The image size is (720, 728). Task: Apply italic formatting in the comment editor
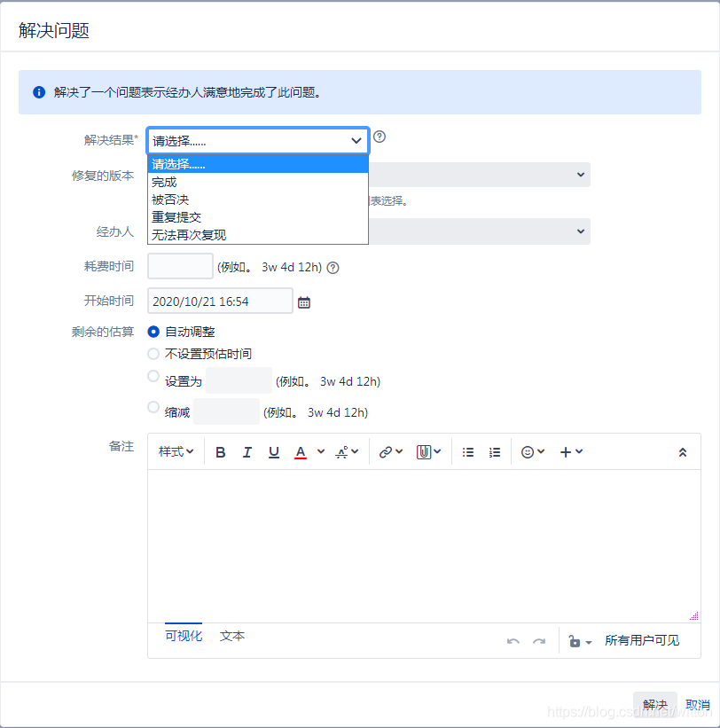(x=247, y=451)
